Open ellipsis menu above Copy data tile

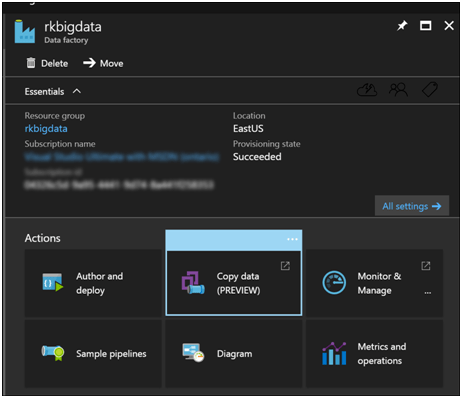pyautogui.click(x=292, y=239)
